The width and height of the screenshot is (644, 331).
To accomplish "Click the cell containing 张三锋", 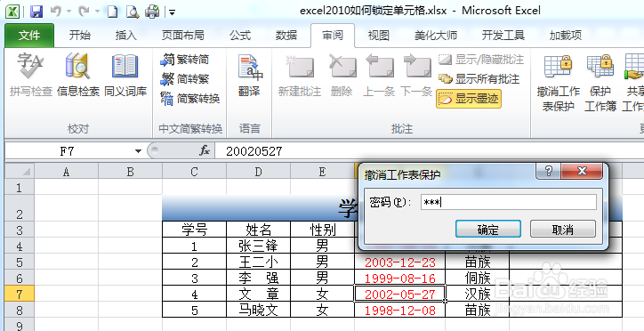I will [x=258, y=246].
